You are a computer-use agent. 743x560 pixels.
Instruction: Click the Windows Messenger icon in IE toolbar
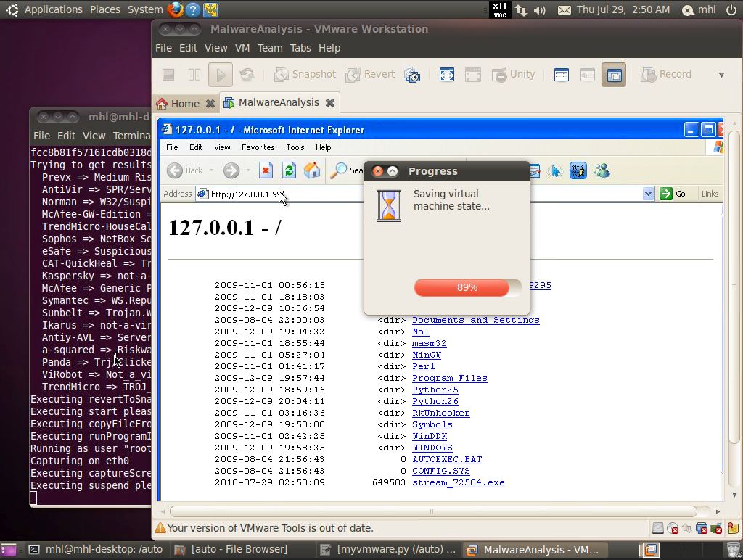(x=602, y=170)
